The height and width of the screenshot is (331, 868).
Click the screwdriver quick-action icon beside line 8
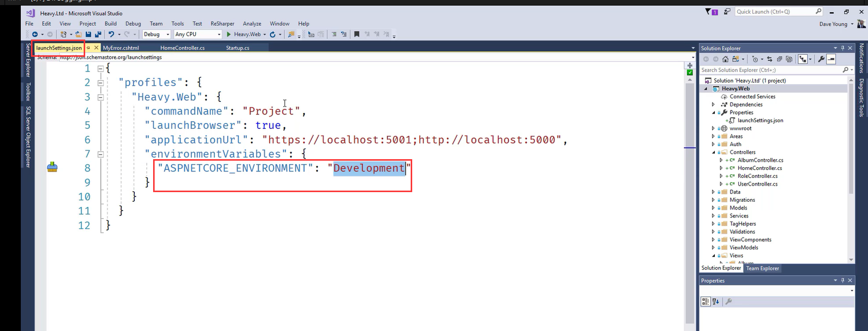point(52,168)
